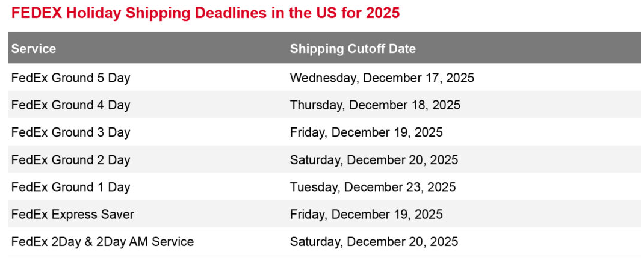This screenshot has width=644, height=258.
Task: Select the FedEx Ground 1 Day cell
Action: pyautogui.click(x=70, y=187)
